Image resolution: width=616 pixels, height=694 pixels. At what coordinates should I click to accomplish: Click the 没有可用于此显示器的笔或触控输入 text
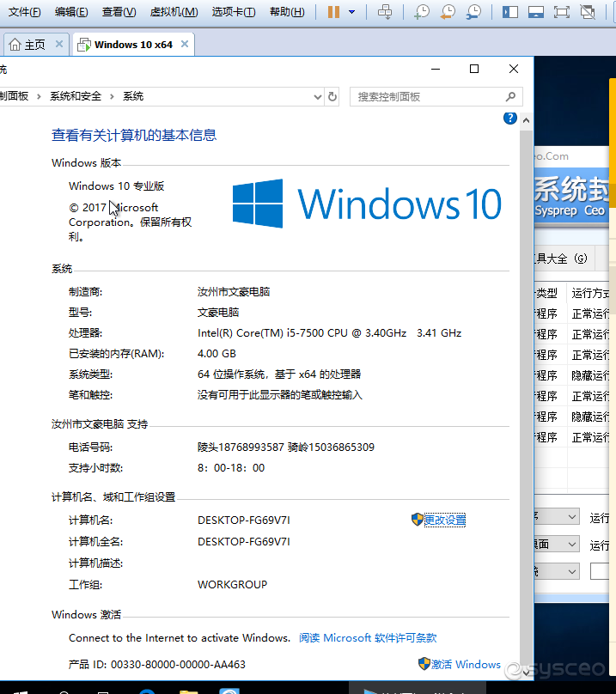pos(280,395)
